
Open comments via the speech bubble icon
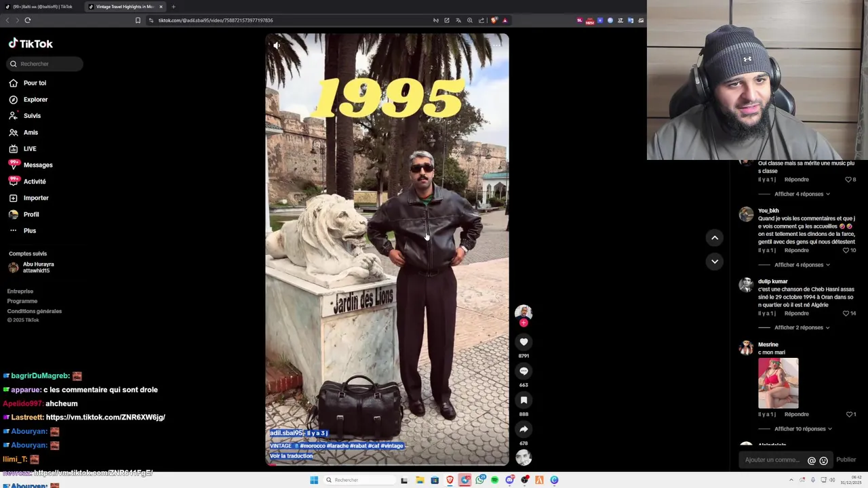click(x=524, y=371)
